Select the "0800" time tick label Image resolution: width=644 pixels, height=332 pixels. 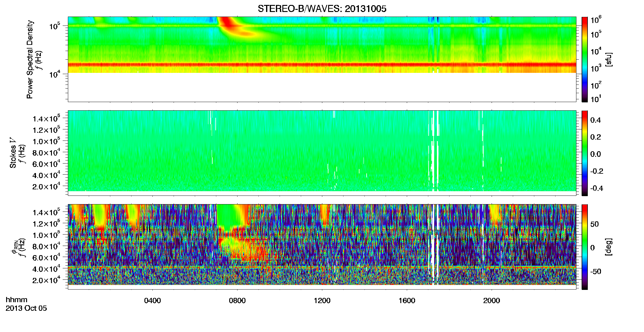tap(237, 301)
